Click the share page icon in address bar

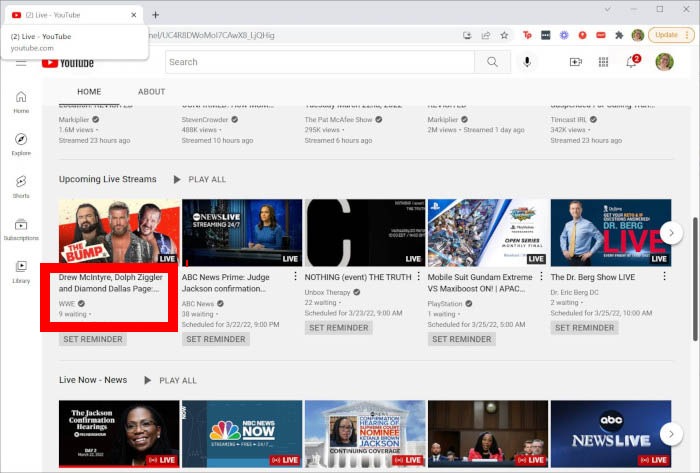(485, 35)
